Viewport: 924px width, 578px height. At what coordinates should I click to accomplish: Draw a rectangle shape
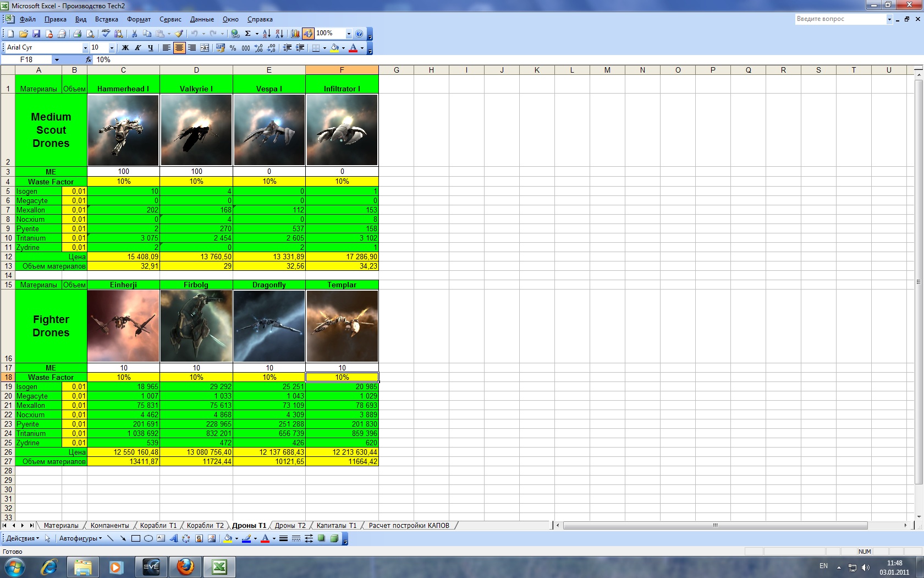pyautogui.click(x=135, y=538)
